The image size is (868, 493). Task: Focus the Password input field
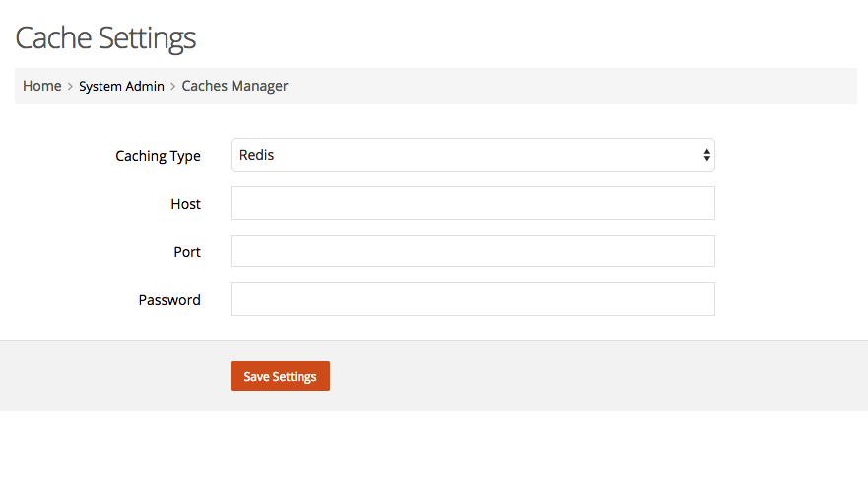tap(473, 299)
